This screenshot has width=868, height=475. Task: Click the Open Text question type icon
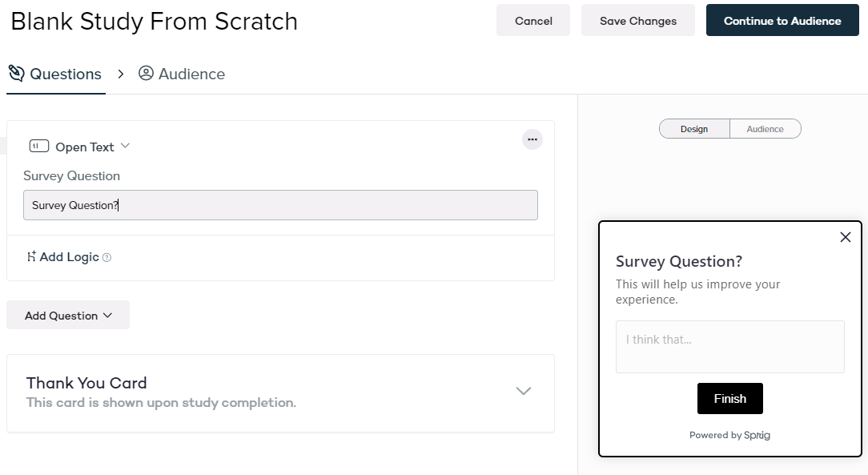click(x=39, y=147)
